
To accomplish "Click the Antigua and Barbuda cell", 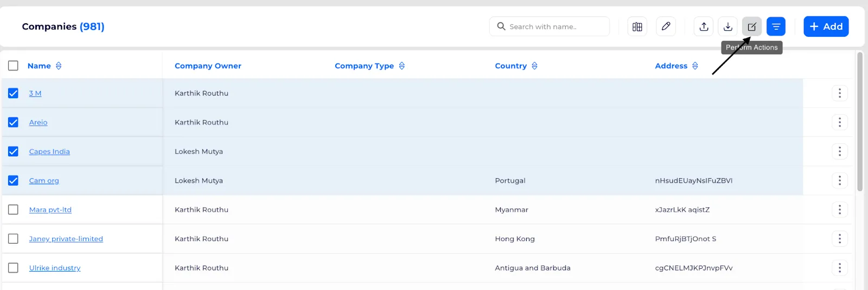I will click(x=533, y=268).
